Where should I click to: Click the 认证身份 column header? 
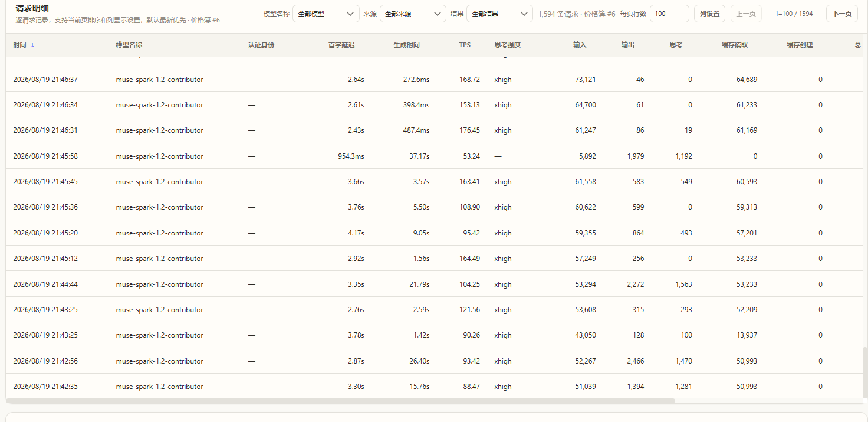click(x=261, y=45)
